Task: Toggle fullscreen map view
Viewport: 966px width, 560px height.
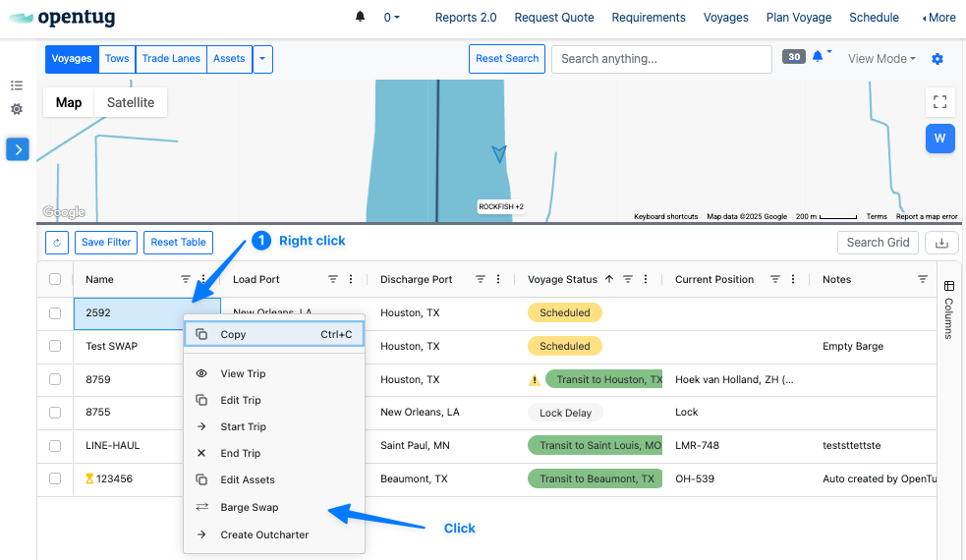Action: (x=940, y=102)
